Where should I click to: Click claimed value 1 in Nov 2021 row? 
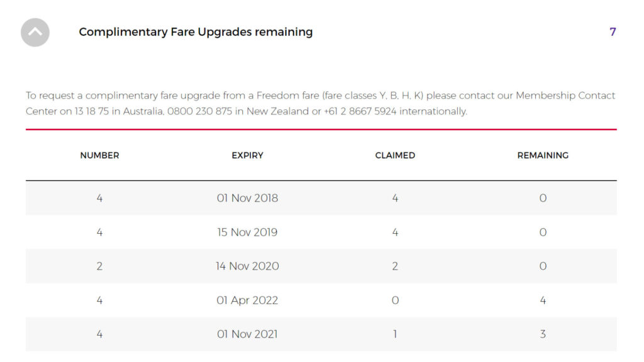pyautogui.click(x=395, y=334)
